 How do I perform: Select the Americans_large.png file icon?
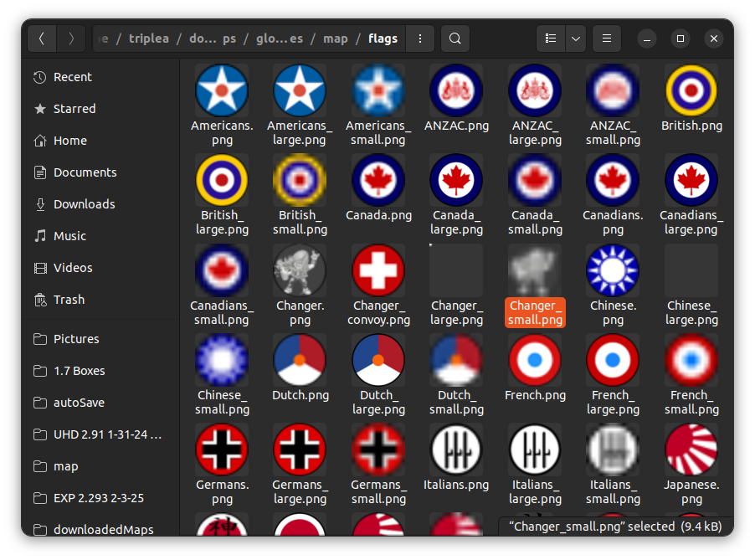click(300, 90)
